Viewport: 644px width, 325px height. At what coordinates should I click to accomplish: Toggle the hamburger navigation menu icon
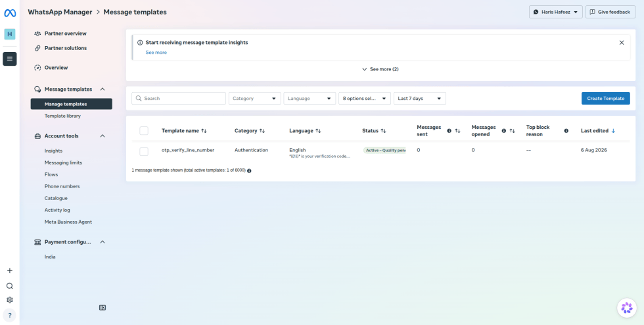pos(10,59)
